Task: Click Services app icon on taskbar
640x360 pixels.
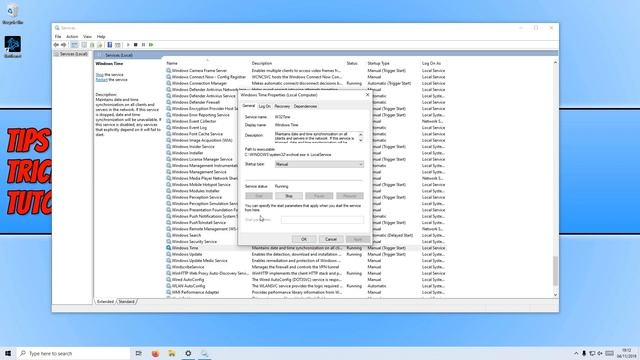Action: (x=204, y=353)
